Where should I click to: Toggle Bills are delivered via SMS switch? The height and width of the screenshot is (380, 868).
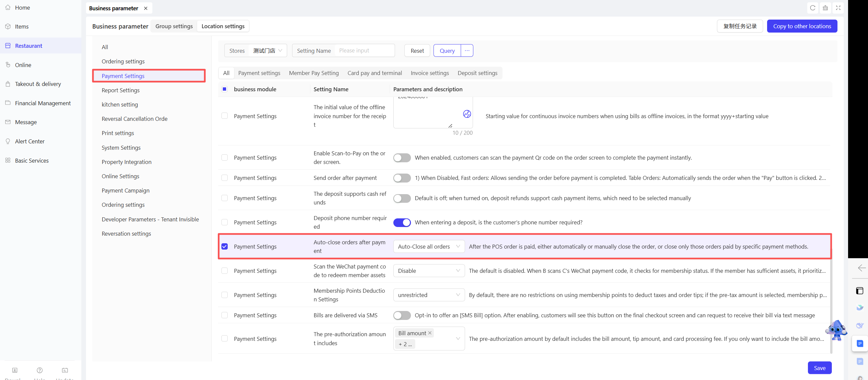click(402, 315)
